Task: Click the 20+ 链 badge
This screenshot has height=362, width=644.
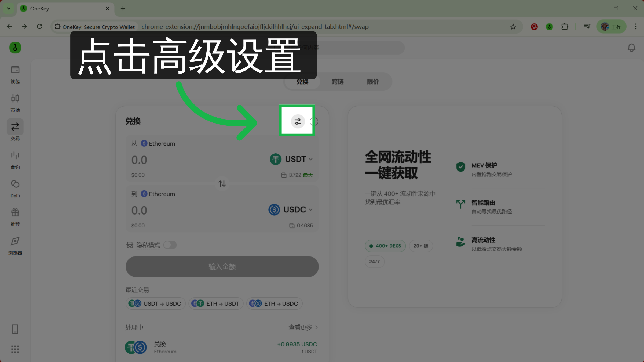Action: click(421, 246)
